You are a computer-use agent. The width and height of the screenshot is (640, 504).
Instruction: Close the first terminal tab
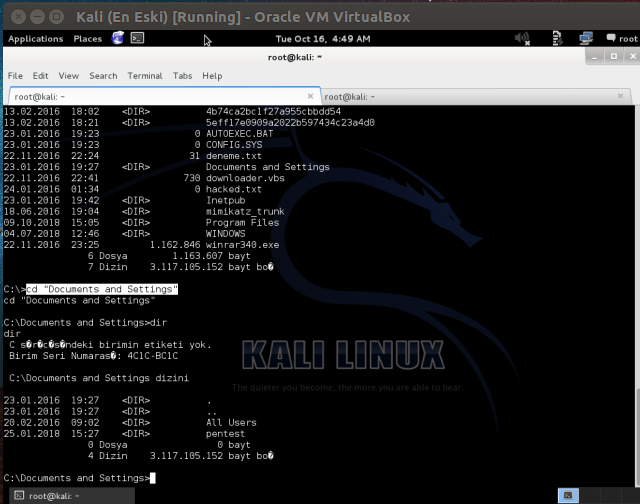coord(310,96)
